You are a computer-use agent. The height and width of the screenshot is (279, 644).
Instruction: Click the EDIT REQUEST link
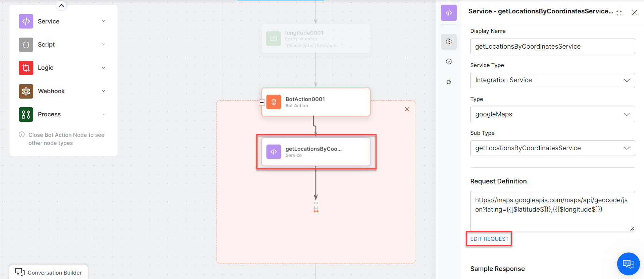tap(489, 239)
